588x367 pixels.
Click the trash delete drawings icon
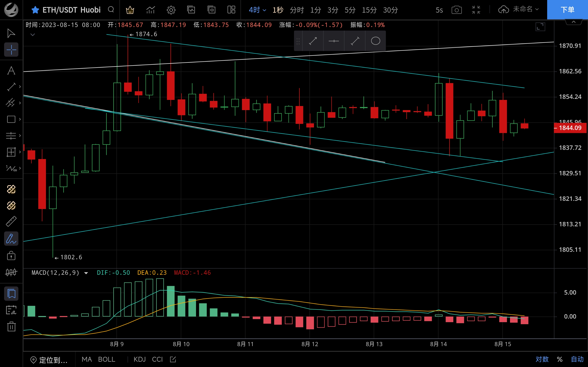click(x=11, y=326)
